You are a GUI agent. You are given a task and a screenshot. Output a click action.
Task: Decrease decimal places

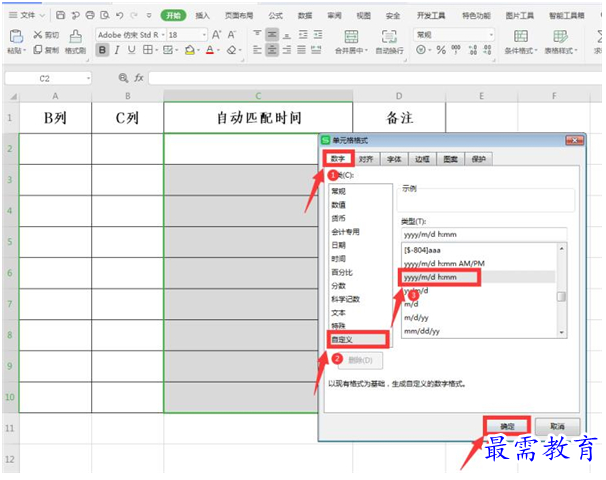point(487,50)
